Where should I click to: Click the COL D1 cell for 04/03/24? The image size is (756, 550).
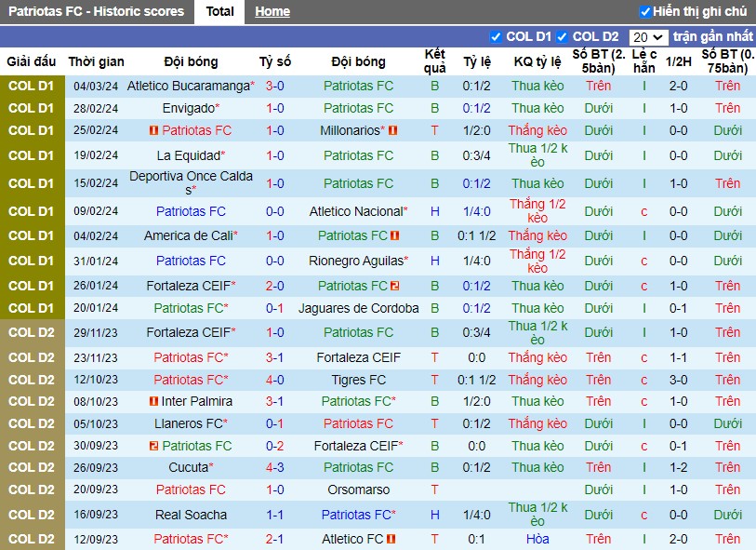[32, 86]
